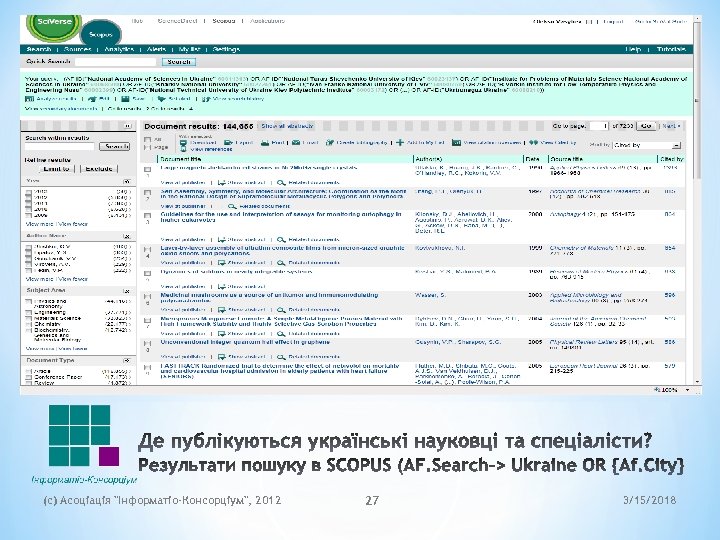
Task: Click the Add to My List plus icon
Action: click(400, 143)
